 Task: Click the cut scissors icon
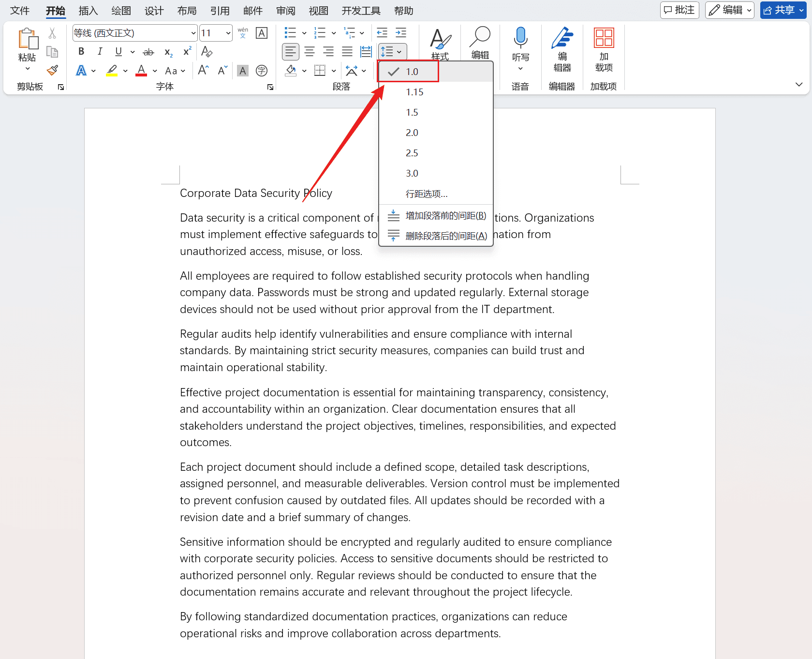coord(52,33)
